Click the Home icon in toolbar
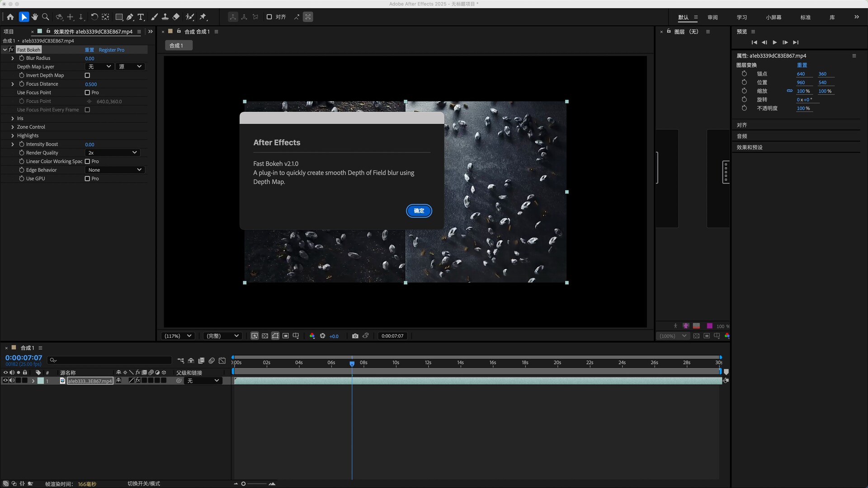This screenshot has width=868, height=488. pyautogui.click(x=10, y=17)
